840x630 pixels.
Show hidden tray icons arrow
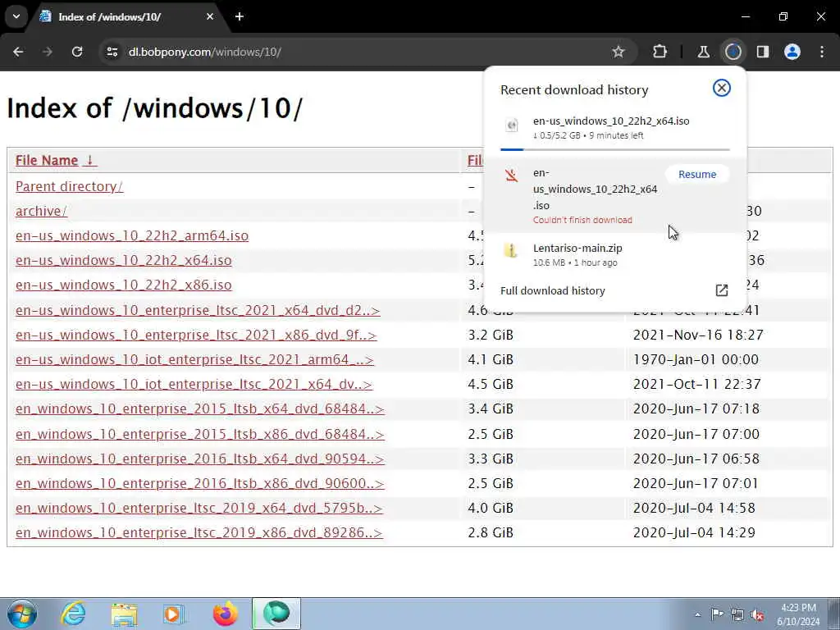pos(697,614)
